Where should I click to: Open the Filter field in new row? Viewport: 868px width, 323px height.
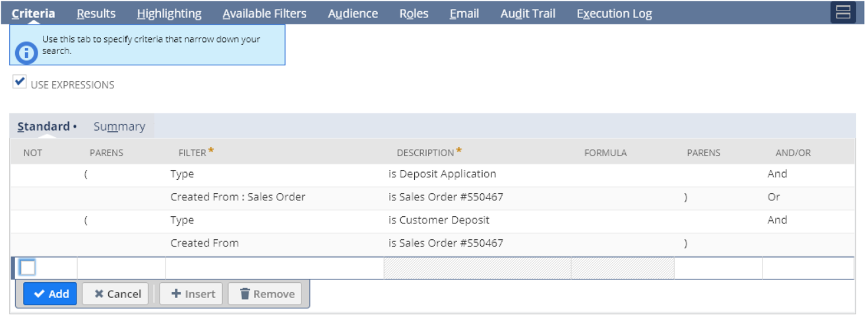click(x=274, y=268)
